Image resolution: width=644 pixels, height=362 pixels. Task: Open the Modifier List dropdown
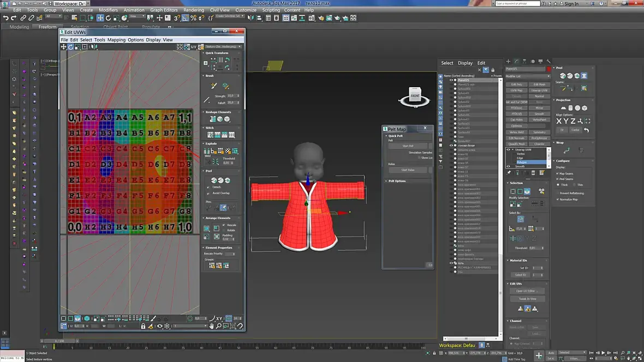click(x=528, y=76)
